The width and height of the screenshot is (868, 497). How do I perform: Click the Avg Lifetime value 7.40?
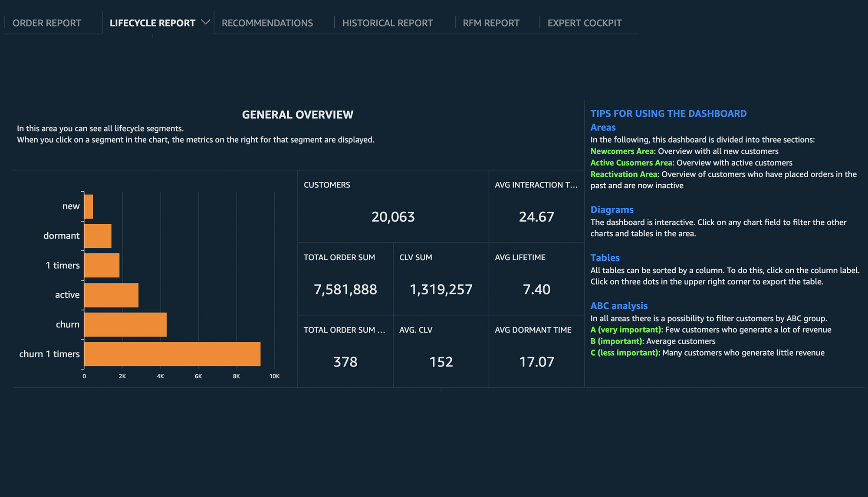coord(536,289)
